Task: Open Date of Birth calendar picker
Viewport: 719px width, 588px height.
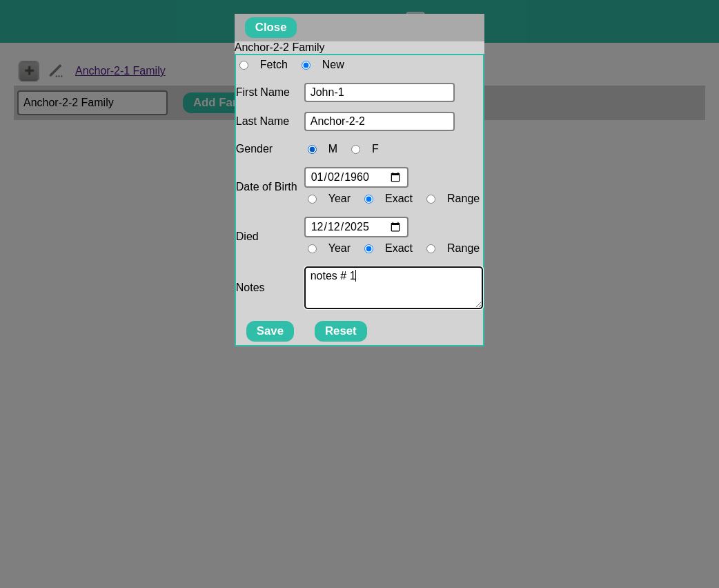Action: pos(395,177)
